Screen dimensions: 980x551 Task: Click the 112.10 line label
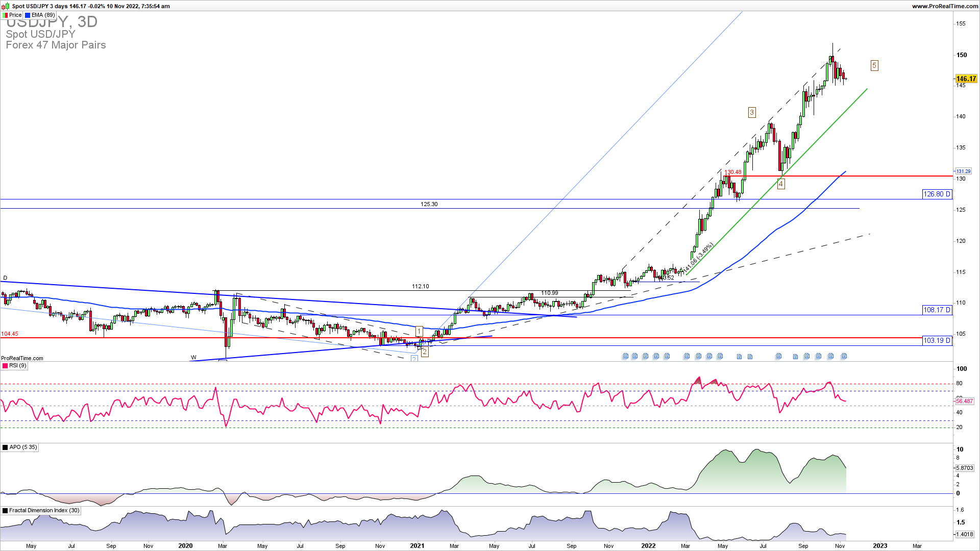coord(421,286)
